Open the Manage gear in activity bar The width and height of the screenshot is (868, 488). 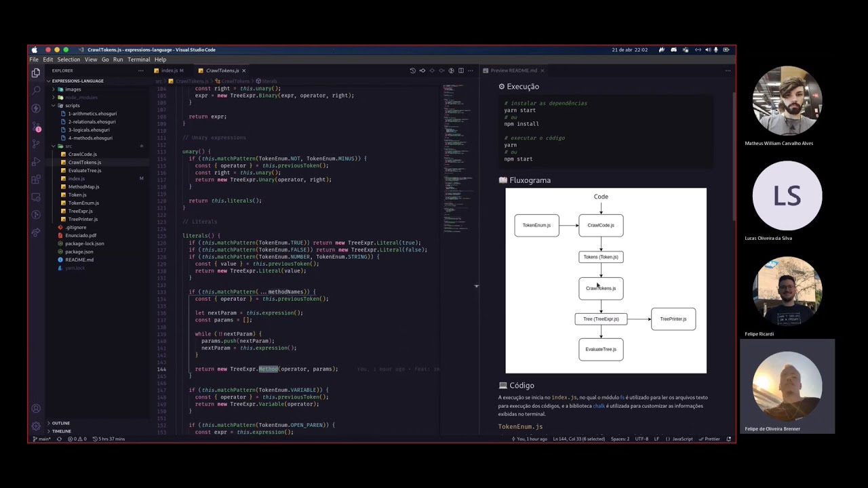[x=36, y=426]
